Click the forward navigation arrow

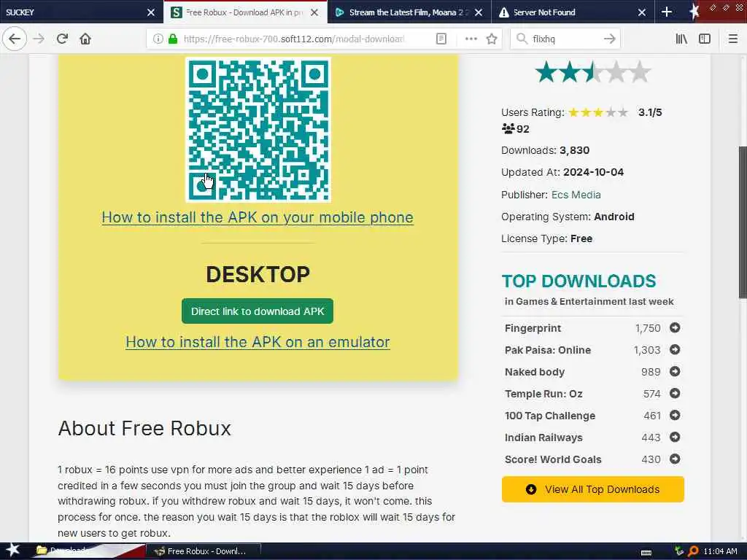39,39
